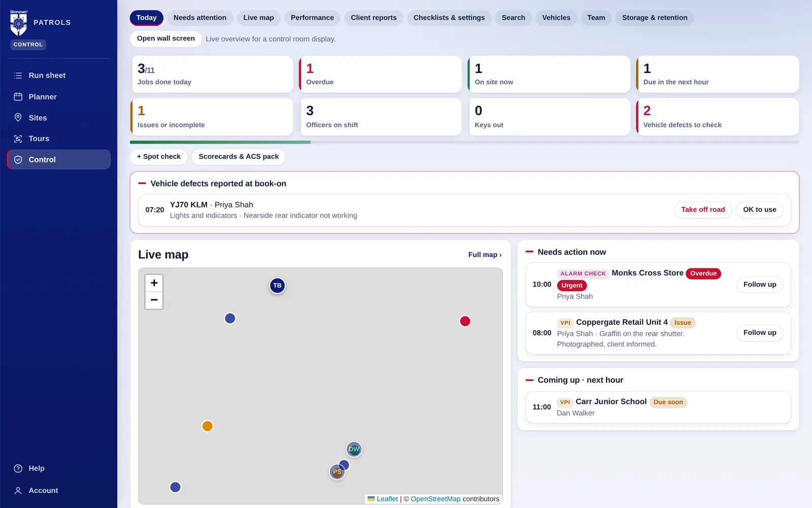812x508 pixels.
Task: Go to the Performance tab
Action: click(x=312, y=18)
